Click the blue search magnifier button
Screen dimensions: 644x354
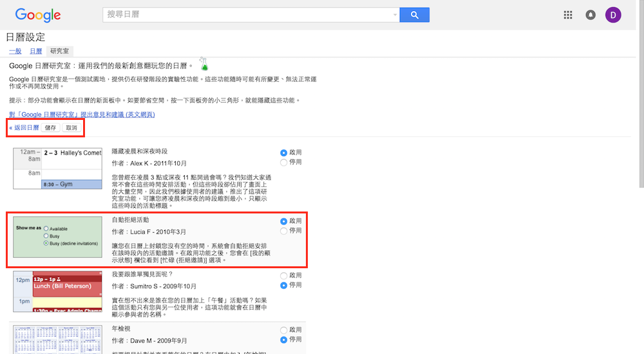(x=414, y=15)
